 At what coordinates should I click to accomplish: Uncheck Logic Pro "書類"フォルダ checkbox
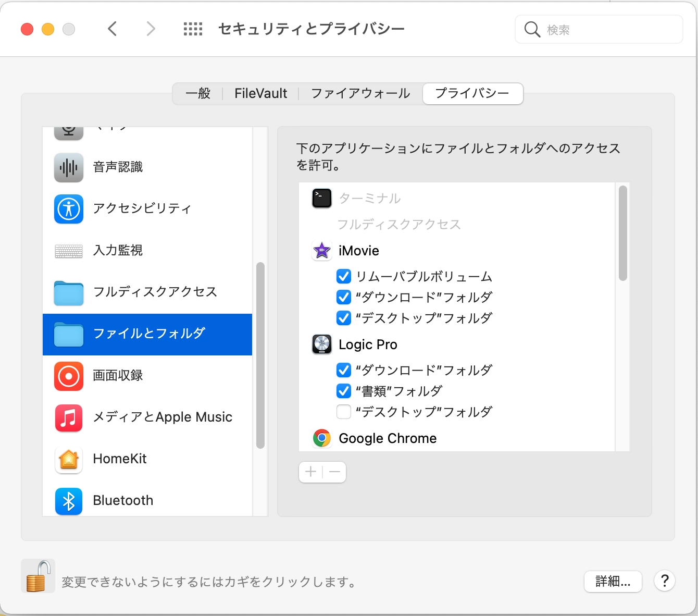pos(344,391)
